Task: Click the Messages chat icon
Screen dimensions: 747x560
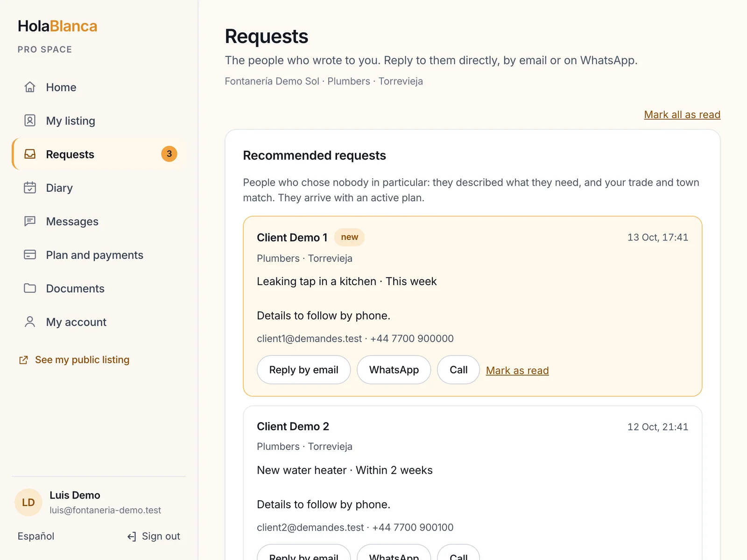Action: pyautogui.click(x=30, y=222)
